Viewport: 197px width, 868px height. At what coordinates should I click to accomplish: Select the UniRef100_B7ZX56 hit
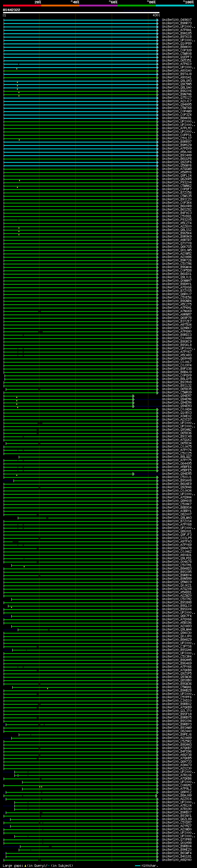(x=177, y=193)
